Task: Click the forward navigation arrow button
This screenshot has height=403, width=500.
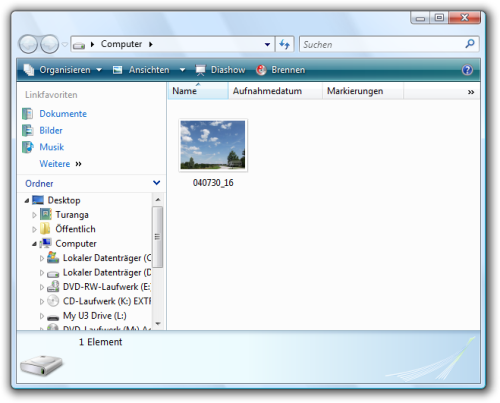Action: click(50, 44)
